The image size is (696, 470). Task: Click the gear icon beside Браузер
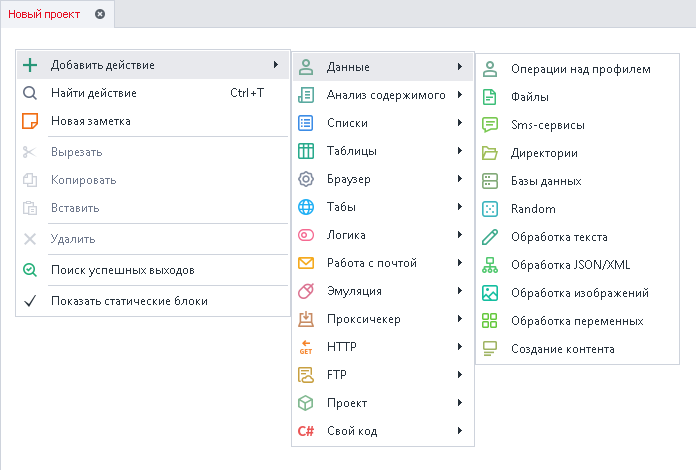click(x=306, y=179)
